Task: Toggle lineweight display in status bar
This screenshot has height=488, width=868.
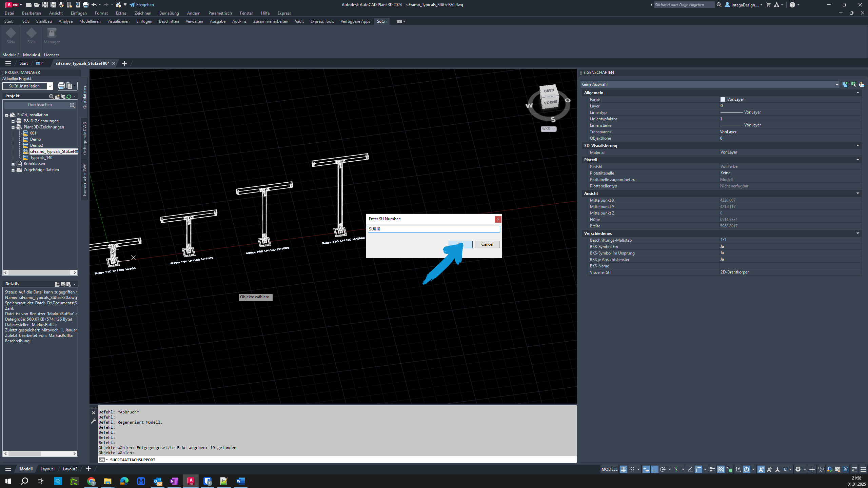Action: pyautogui.click(x=712, y=469)
